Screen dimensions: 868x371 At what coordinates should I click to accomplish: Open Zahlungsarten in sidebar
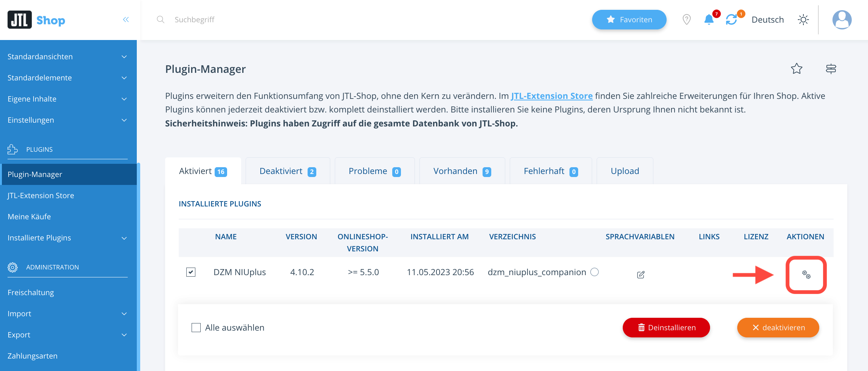68,356
